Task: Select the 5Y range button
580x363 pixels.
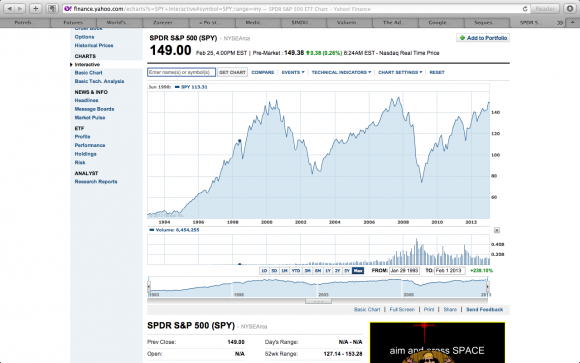Action: 347,271
